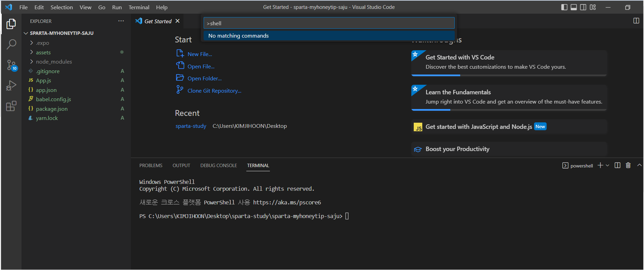Open the Help menu
644x270 pixels.
point(162,7)
